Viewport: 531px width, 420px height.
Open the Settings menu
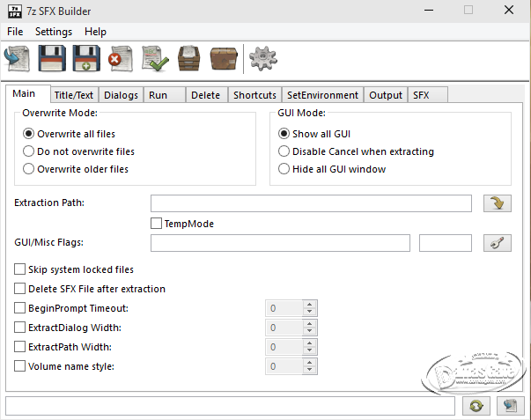(54, 32)
